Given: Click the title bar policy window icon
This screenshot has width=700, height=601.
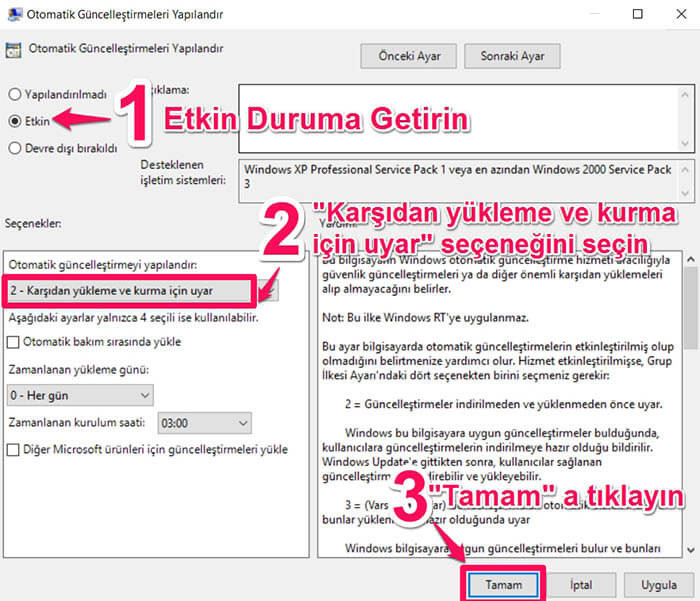Looking at the screenshot, I should click(x=13, y=15).
